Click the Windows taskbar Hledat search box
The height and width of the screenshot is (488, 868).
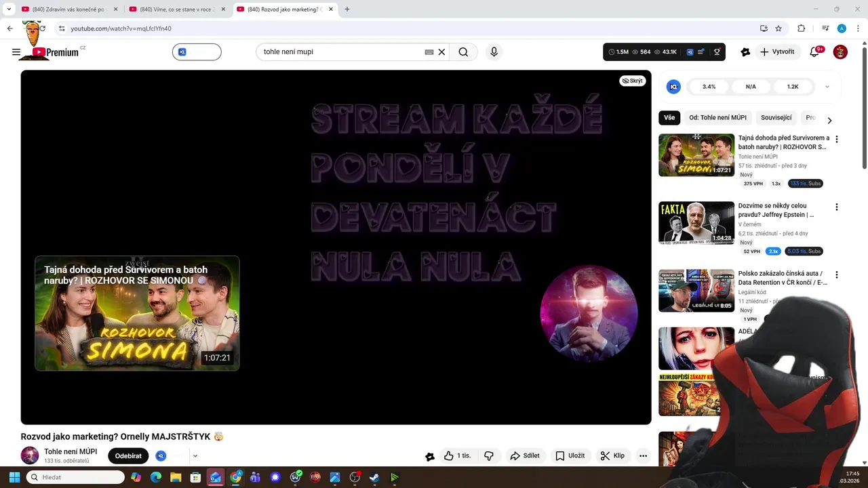click(75, 477)
